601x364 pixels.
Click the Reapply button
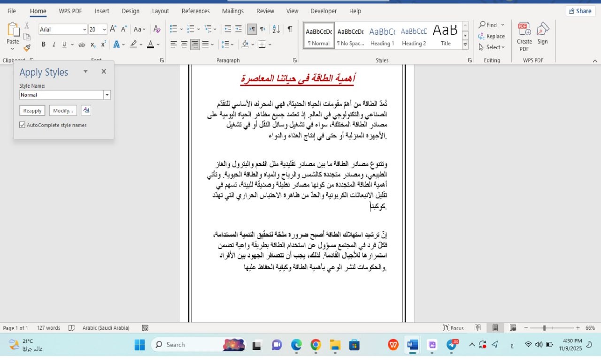point(32,111)
